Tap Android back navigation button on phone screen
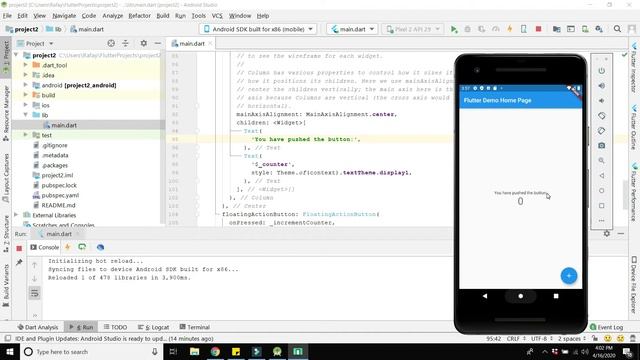Screen dimensions: 640x360 click(x=485, y=296)
